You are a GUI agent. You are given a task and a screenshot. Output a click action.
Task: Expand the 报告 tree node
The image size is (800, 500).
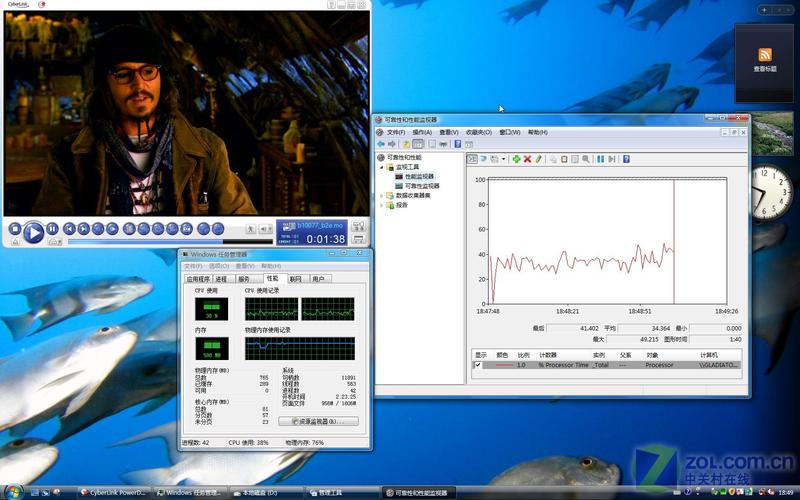(x=381, y=205)
